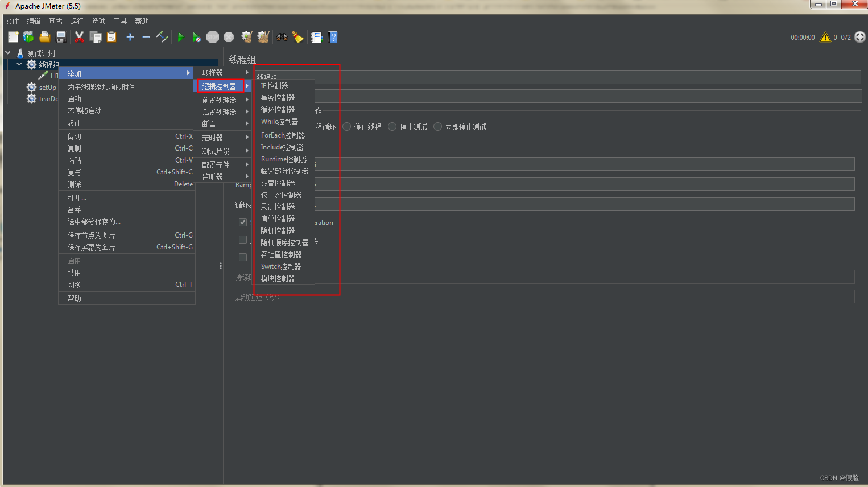Choose IF 控制器 from the submenu
This screenshot has width=868, height=487.
pyautogui.click(x=284, y=86)
